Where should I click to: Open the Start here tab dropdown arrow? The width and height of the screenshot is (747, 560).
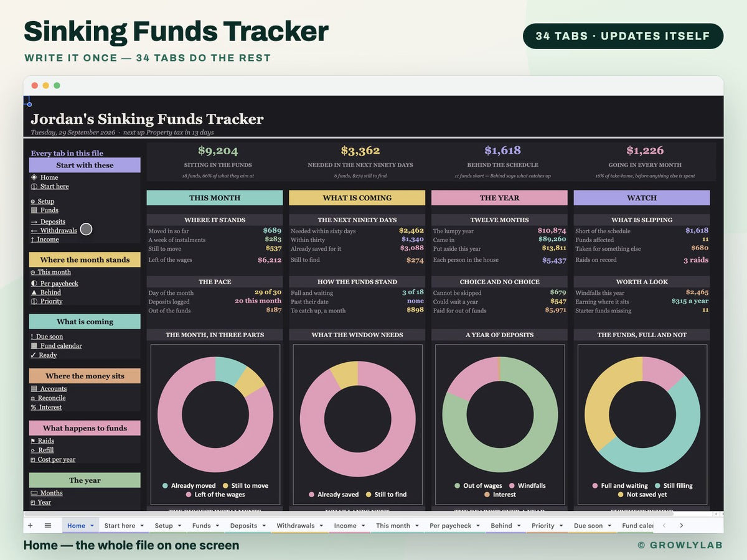click(142, 526)
